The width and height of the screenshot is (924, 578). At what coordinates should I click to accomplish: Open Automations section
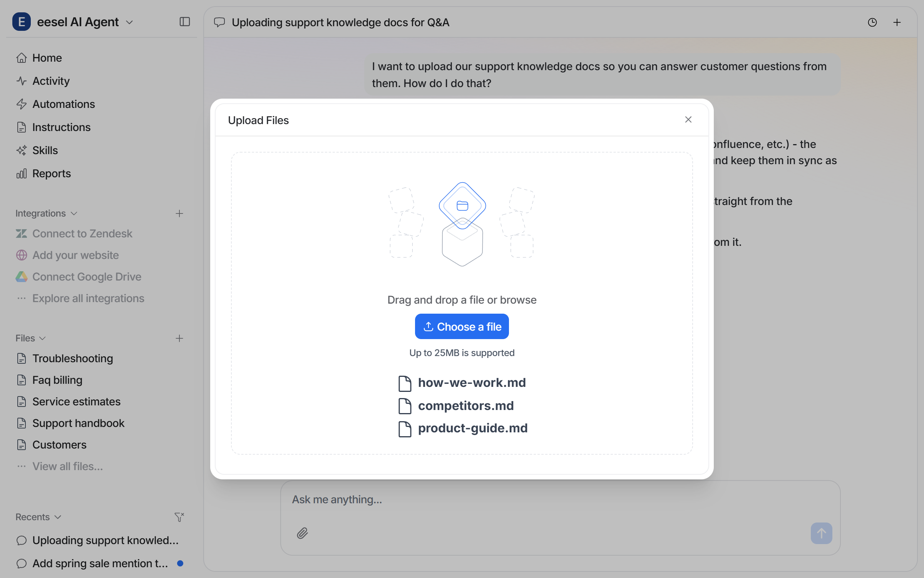pos(55,104)
